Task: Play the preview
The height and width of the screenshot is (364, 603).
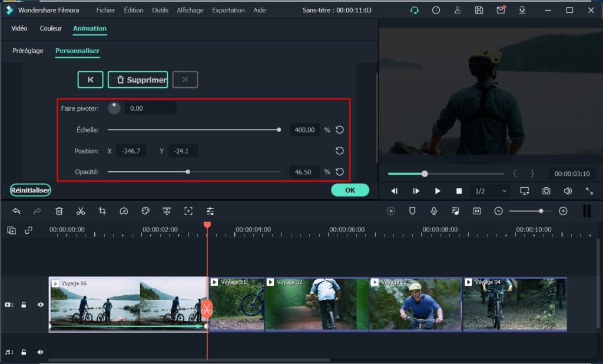Action: click(438, 191)
